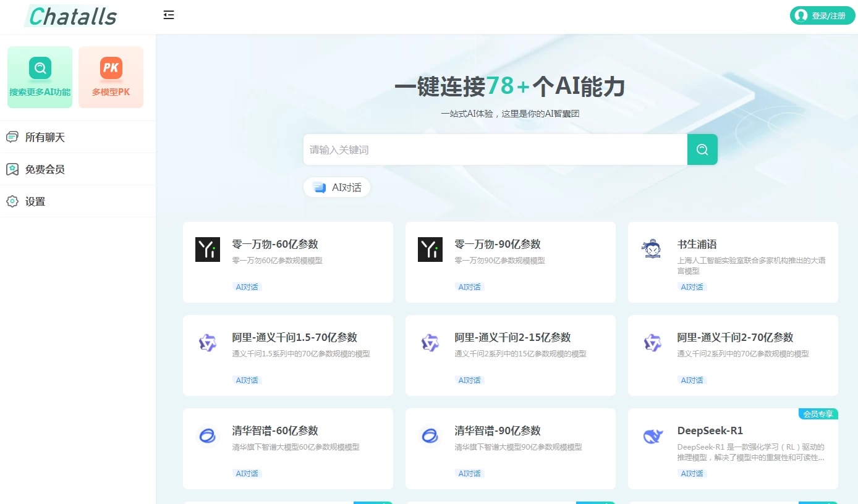
Task: Click the 零一万物-60亿参数 Yi logo icon
Action: 208,250
